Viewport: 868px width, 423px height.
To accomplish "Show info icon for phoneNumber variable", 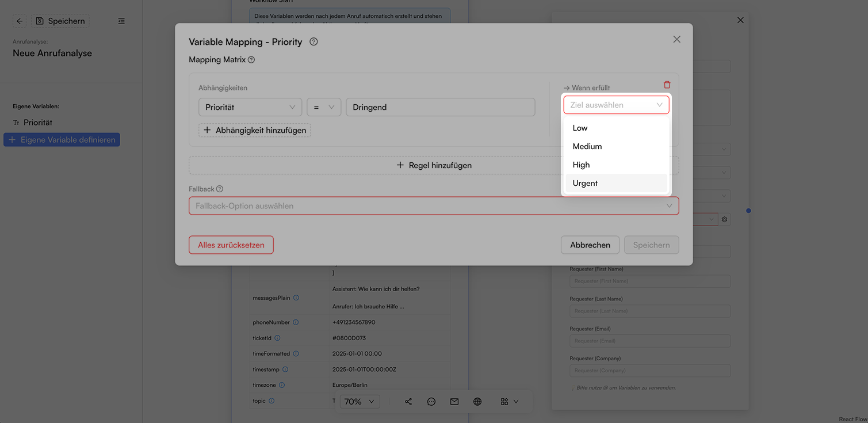I will (296, 322).
